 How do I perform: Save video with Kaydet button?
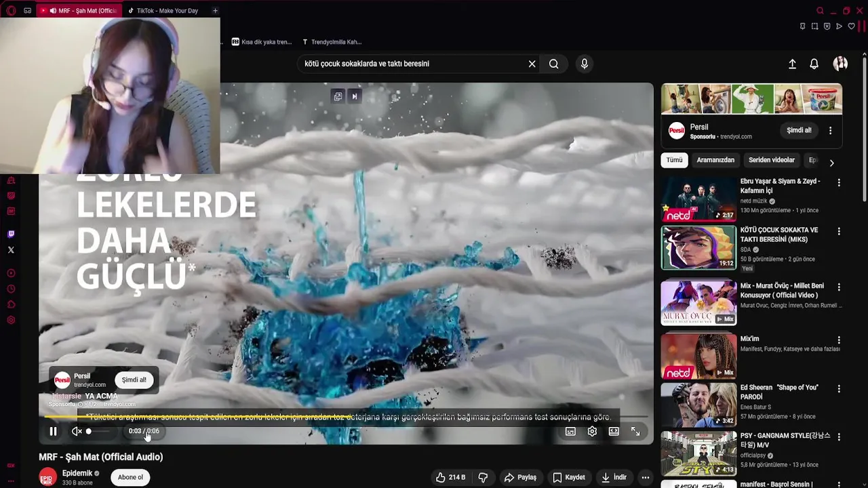[568, 477]
